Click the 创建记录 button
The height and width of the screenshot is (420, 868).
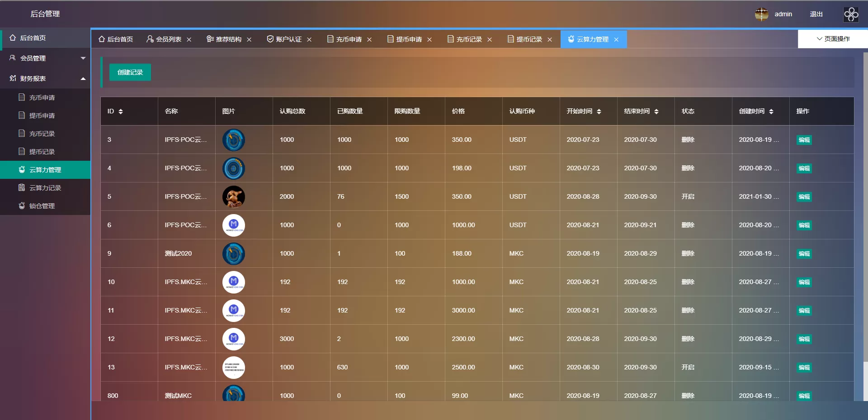point(130,72)
